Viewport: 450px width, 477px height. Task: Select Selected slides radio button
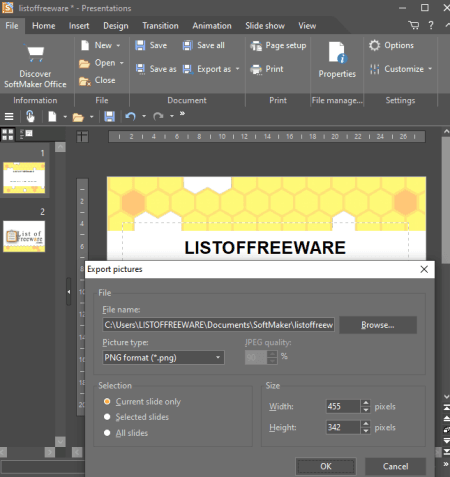click(107, 417)
